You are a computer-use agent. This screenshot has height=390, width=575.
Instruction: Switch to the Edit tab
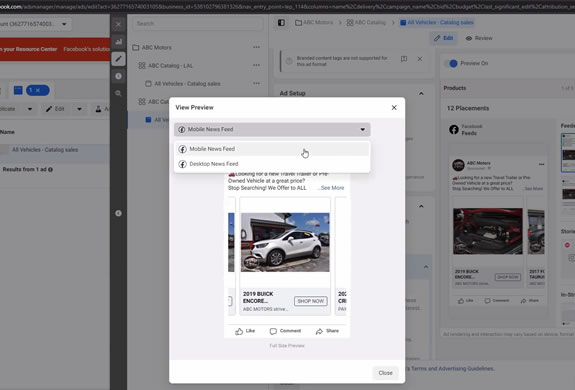point(443,38)
